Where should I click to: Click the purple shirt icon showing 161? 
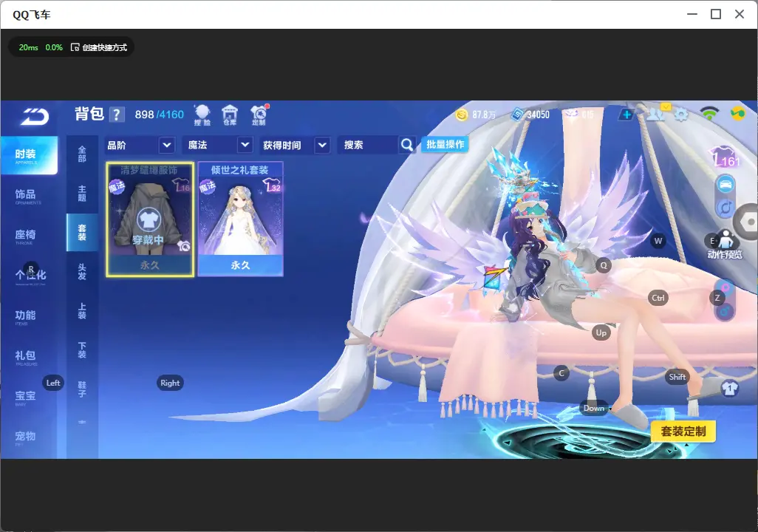(725, 157)
